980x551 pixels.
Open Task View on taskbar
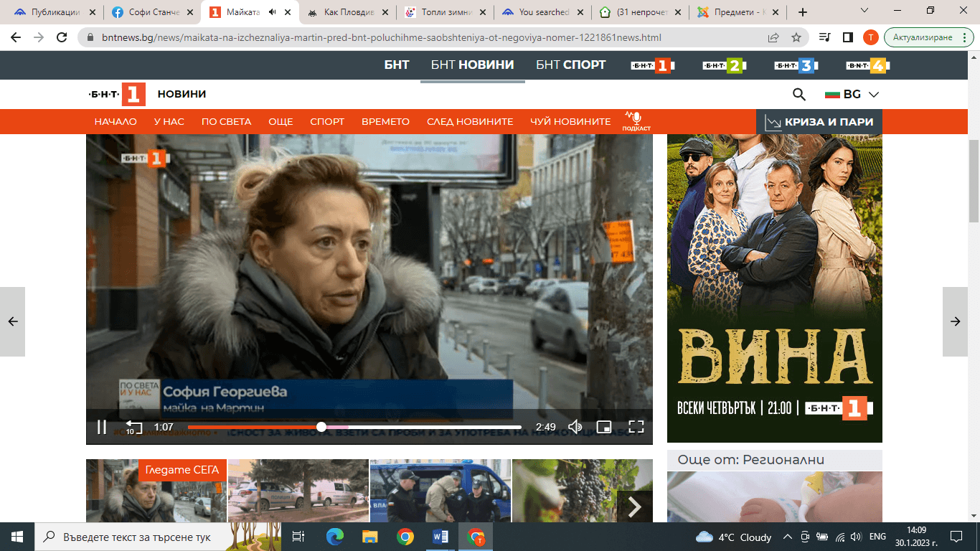coord(298,537)
